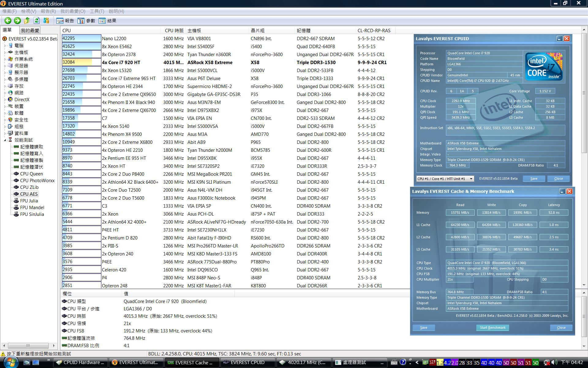The height and width of the screenshot is (368, 588).
Task: Click the Refresh toolbar icon
Action: pyautogui.click(x=37, y=21)
